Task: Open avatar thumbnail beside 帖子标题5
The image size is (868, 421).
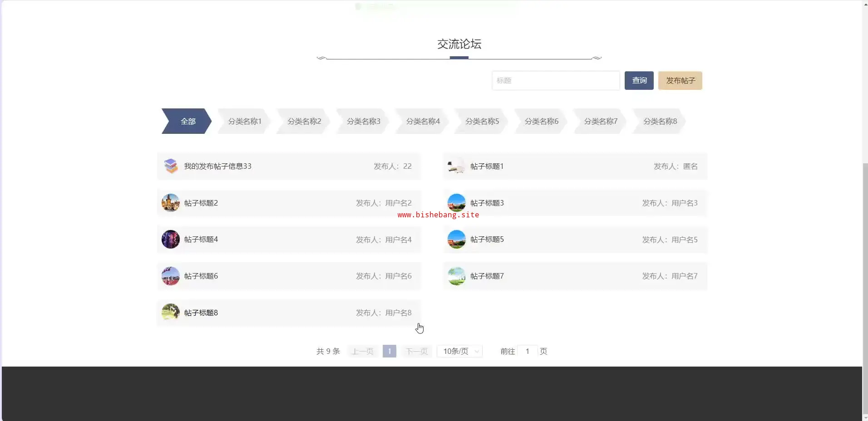Action: 457,240
